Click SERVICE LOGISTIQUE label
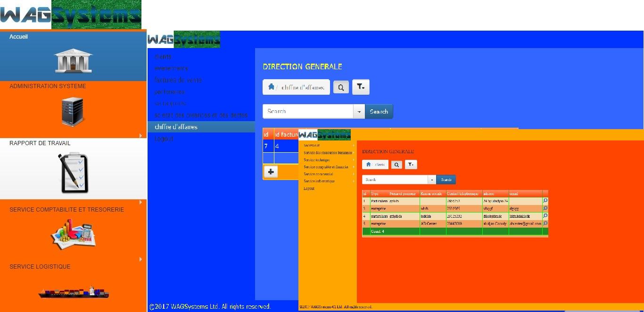Image resolution: width=644 pixels, height=312 pixels. (40, 267)
